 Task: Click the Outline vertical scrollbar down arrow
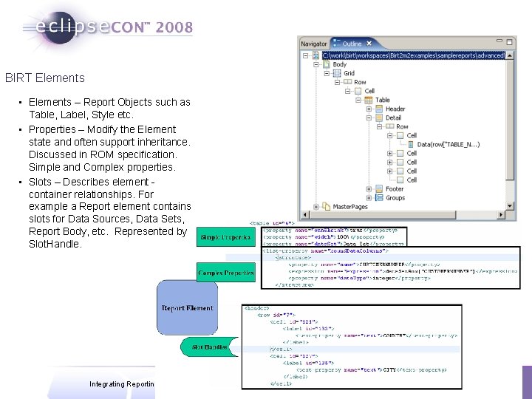pos(510,206)
